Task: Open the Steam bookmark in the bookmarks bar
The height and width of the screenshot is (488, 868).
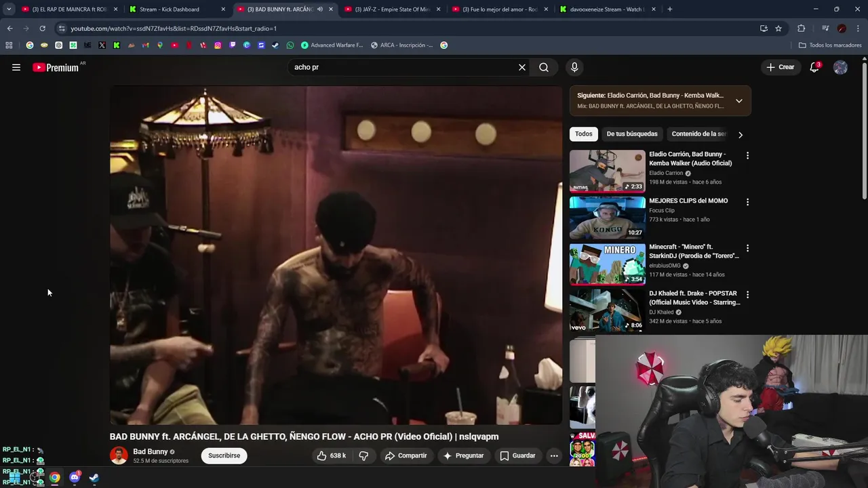Action: (275, 45)
